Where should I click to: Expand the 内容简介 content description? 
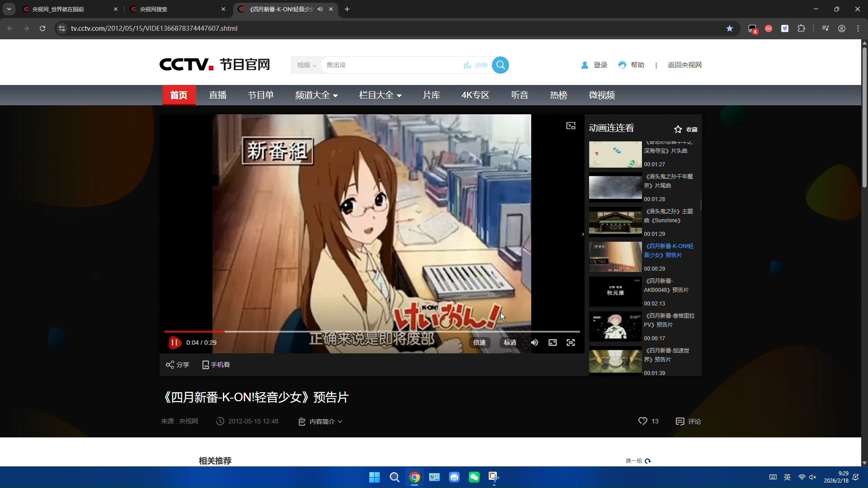pos(320,421)
